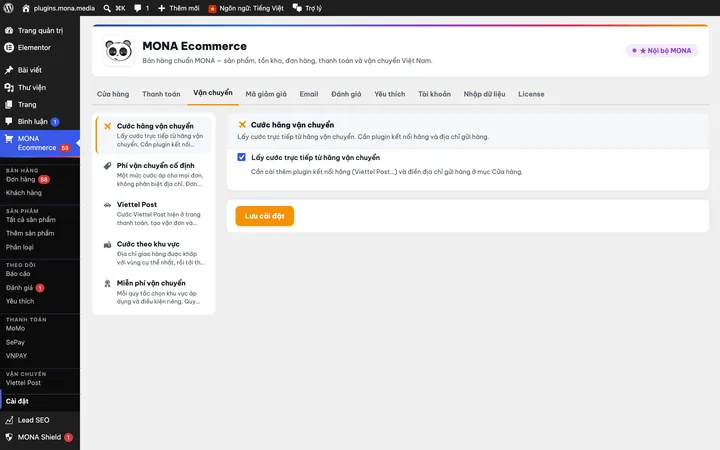The image size is (720, 450).
Task: Select Phí vận chuyển cố định section
Action: click(154, 174)
